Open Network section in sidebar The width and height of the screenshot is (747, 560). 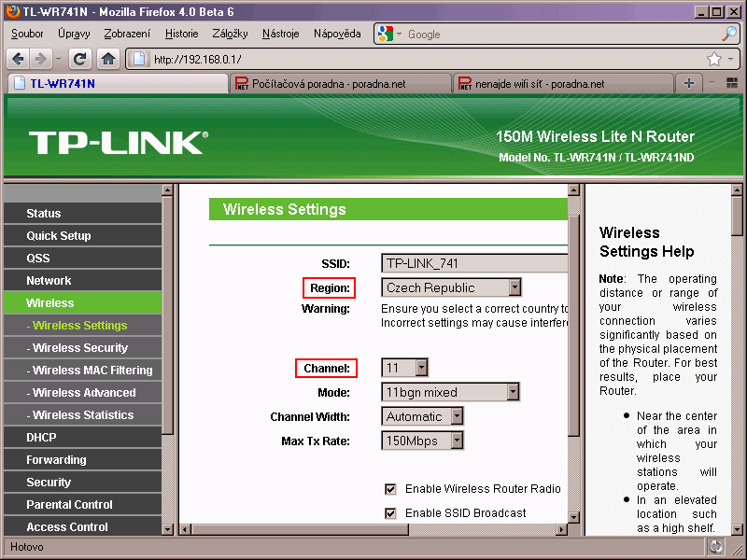point(82,281)
